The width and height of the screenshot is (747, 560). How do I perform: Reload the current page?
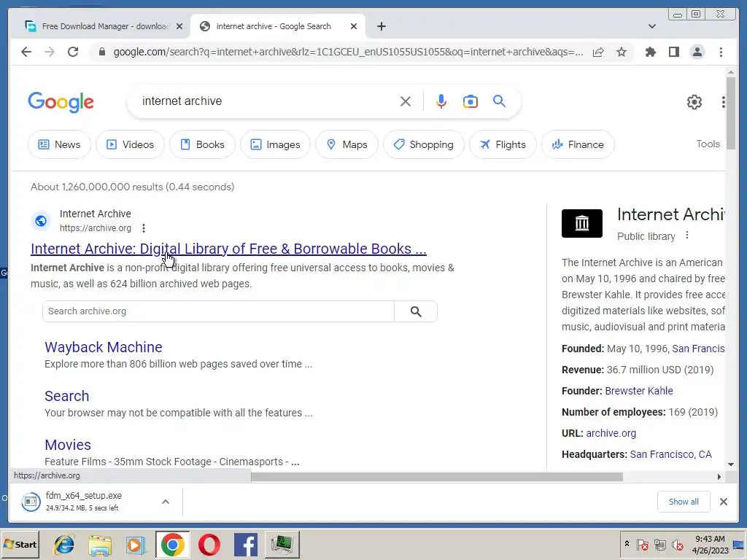(x=73, y=52)
